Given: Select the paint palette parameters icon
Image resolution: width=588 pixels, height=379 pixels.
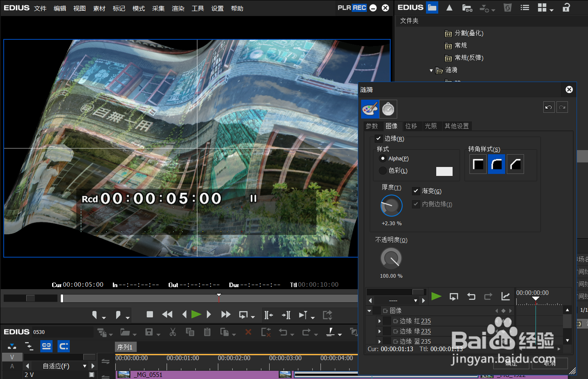Looking at the screenshot, I should tap(370, 109).
